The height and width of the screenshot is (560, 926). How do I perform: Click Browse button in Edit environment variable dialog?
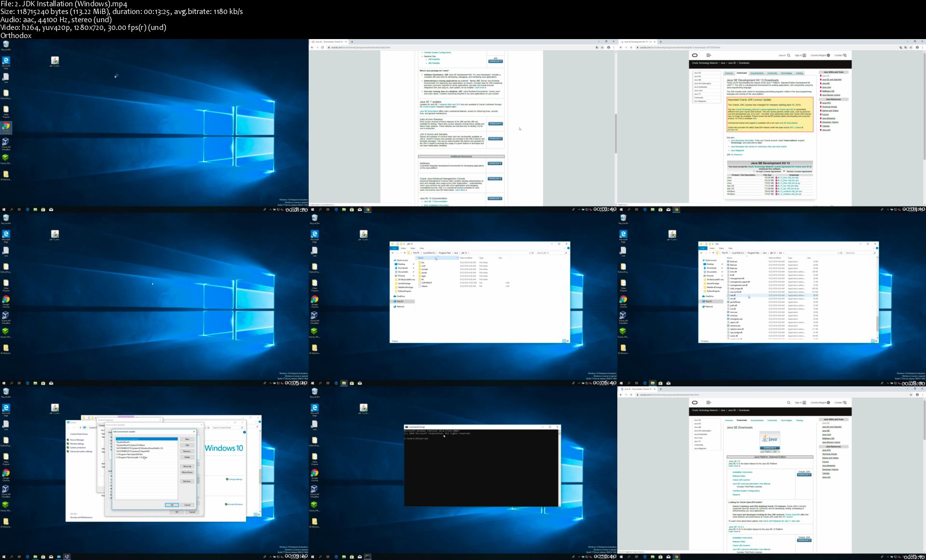[x=187, y=451]
